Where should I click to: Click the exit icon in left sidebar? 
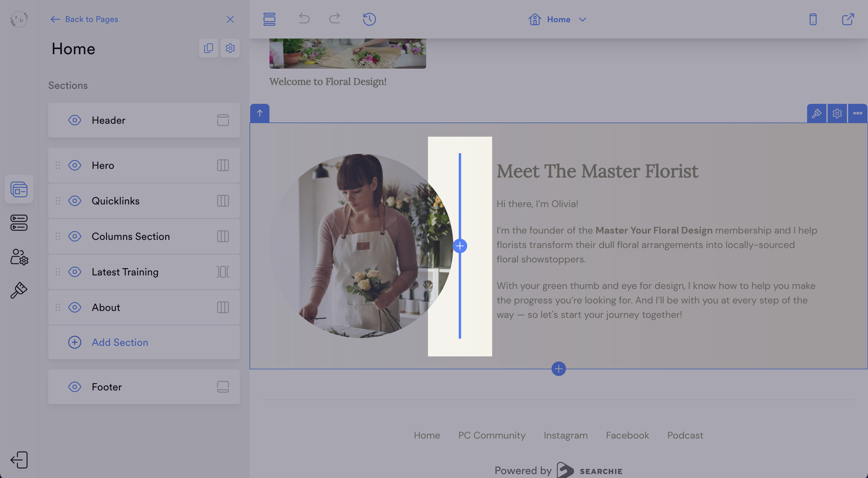click(x=19, y=459)
